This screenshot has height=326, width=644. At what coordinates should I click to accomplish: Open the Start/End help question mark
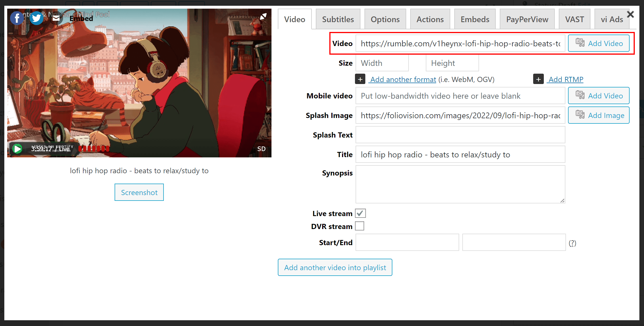point(572,243)
